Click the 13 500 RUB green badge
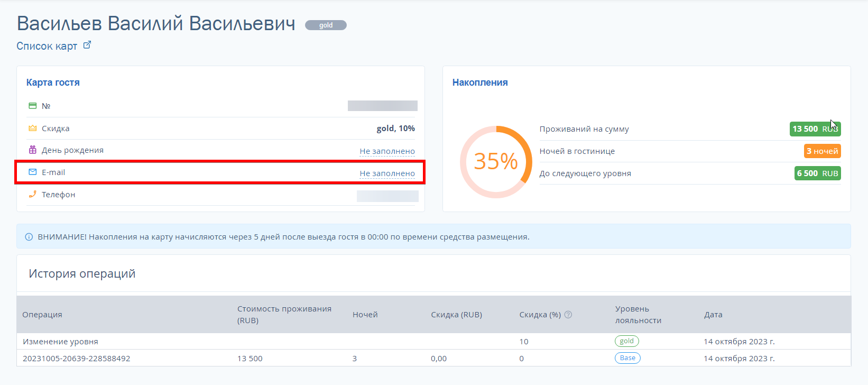868x385 pixels. [815, 129]
